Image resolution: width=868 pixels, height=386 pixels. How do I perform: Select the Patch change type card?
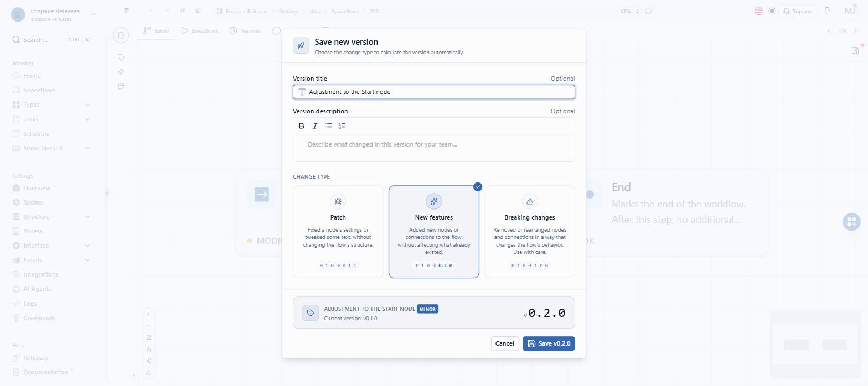point(338,232)
